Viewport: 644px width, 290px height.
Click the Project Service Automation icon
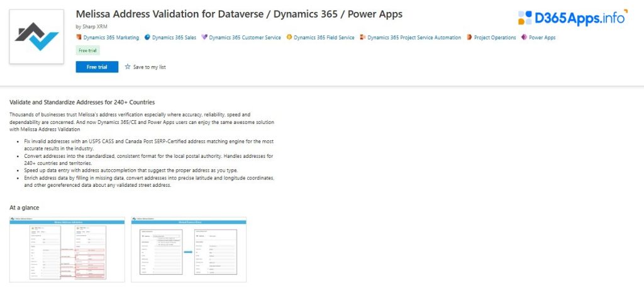coord(363,37)
